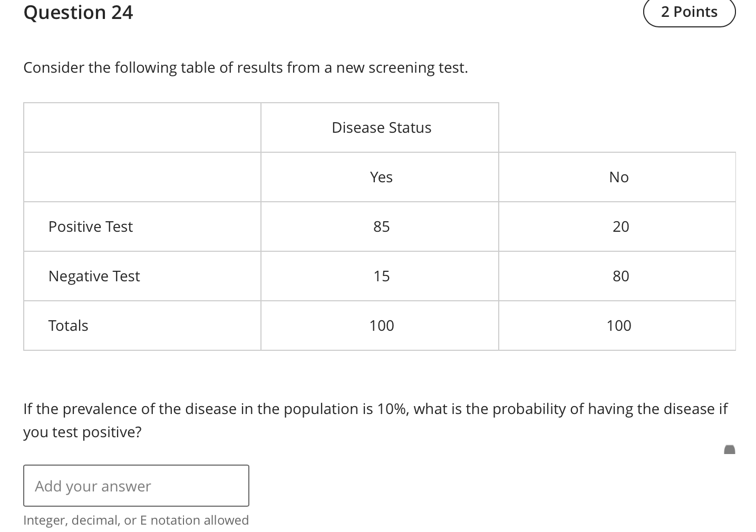Click inside the Add your answer field
Screen dimensions: 756x532
[136, 486]
